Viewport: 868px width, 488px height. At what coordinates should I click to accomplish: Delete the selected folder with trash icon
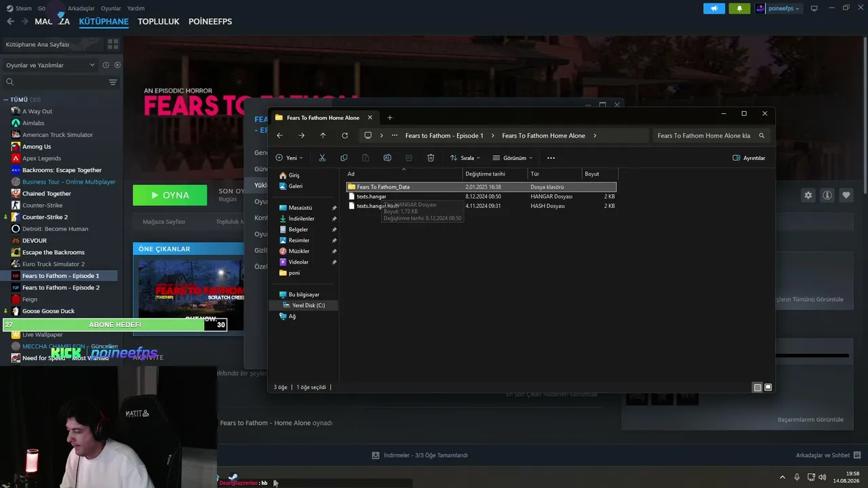click(x=431, y=158)
